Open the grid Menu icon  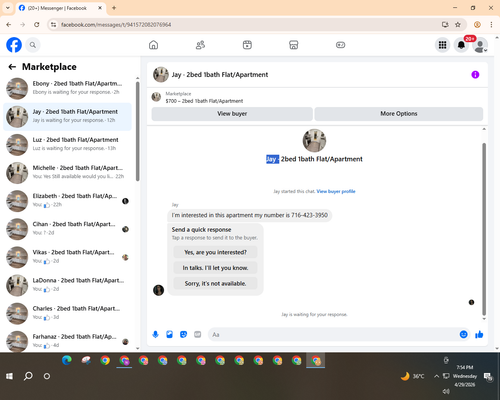pos(442,45)
